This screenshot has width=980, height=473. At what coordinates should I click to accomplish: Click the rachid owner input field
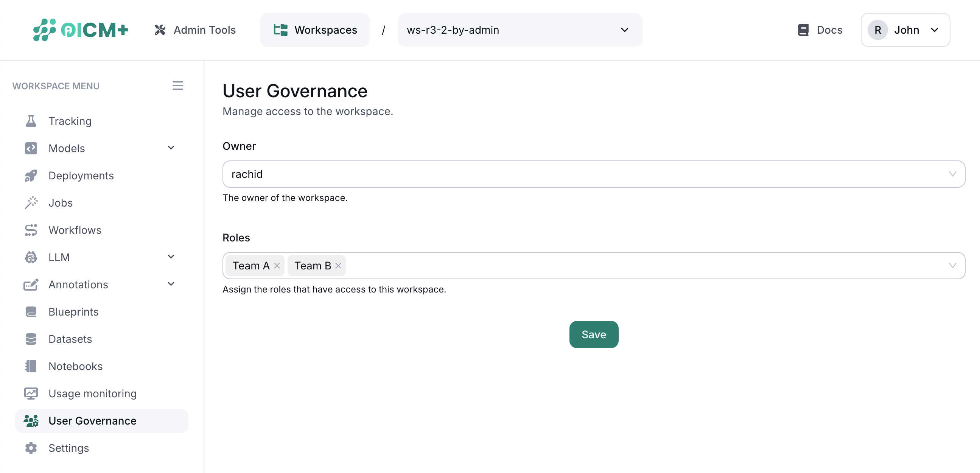pyautogui.click(x=457, y=174)
